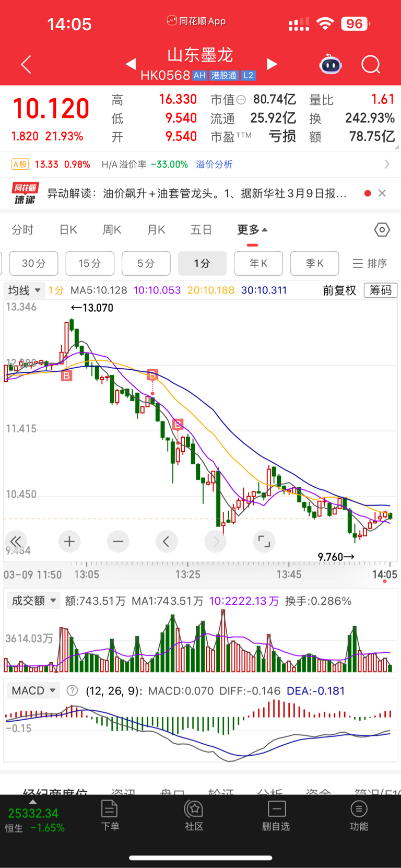The height and width of the screenshot is (868, 401).
Task: Tap the back arrow in the header
Action: (x=26, y=64)
